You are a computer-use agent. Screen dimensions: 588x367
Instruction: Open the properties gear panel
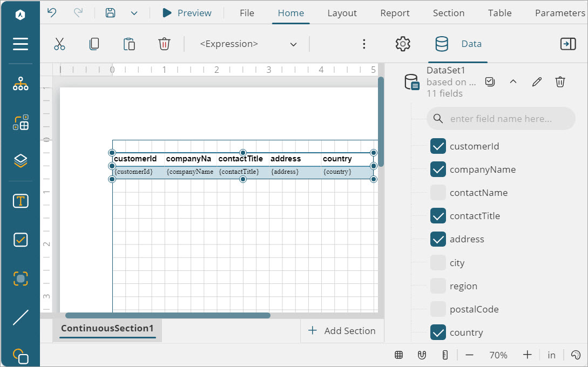point(403,44)
